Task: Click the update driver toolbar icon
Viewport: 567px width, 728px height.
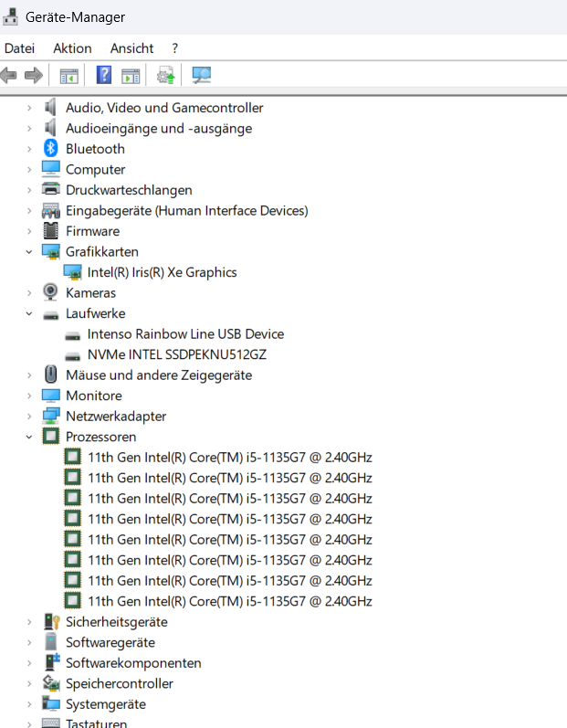Action: (165, 75)
